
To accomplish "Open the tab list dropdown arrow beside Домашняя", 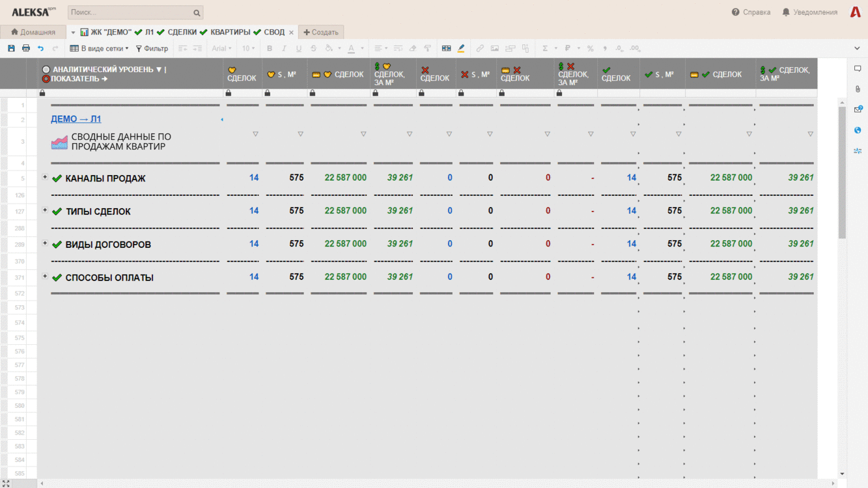I will [x=73, y=33].
